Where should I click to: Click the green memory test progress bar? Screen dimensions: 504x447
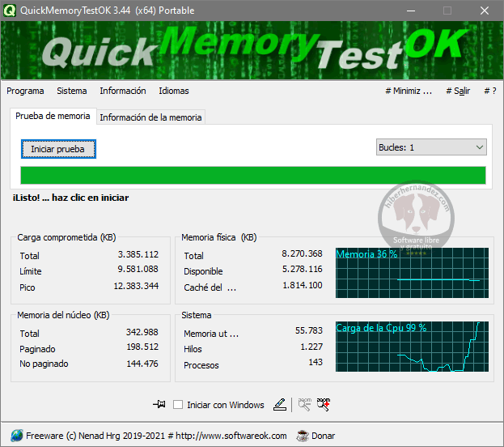tap(253, 176)
